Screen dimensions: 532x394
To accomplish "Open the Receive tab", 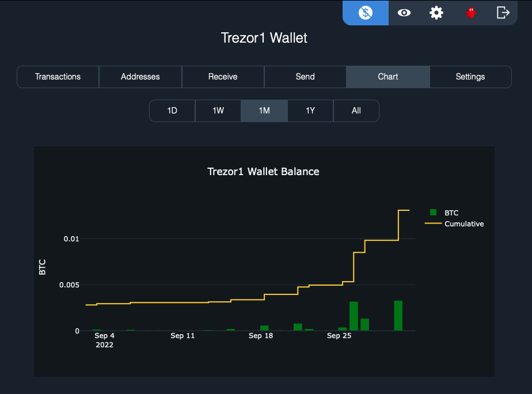I will click(x=223, y=76).
